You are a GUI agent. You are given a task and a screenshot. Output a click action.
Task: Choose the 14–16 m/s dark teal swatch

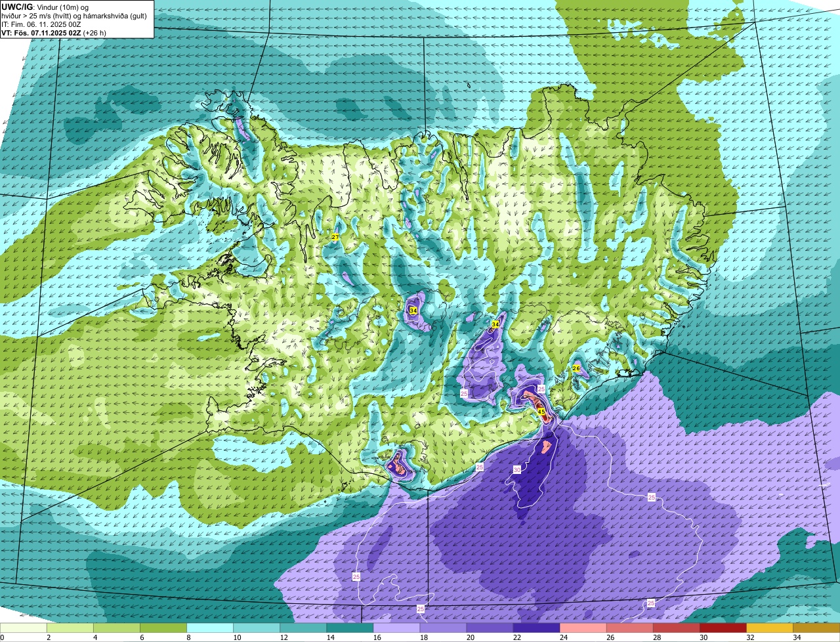pos(350,628)
